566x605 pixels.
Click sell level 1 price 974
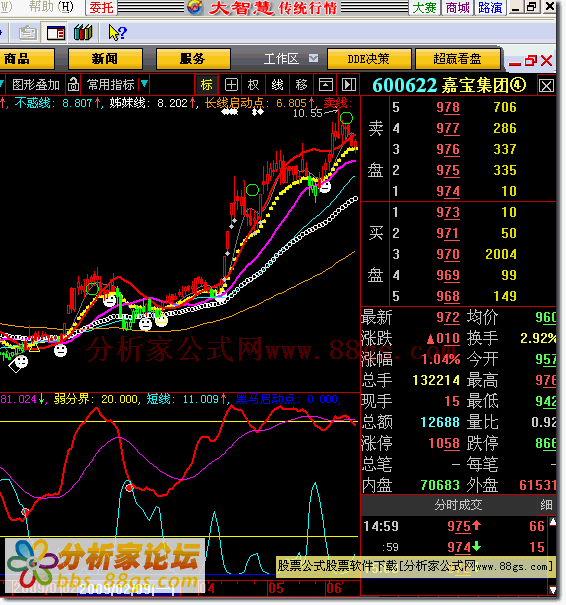tap(448, 191)
